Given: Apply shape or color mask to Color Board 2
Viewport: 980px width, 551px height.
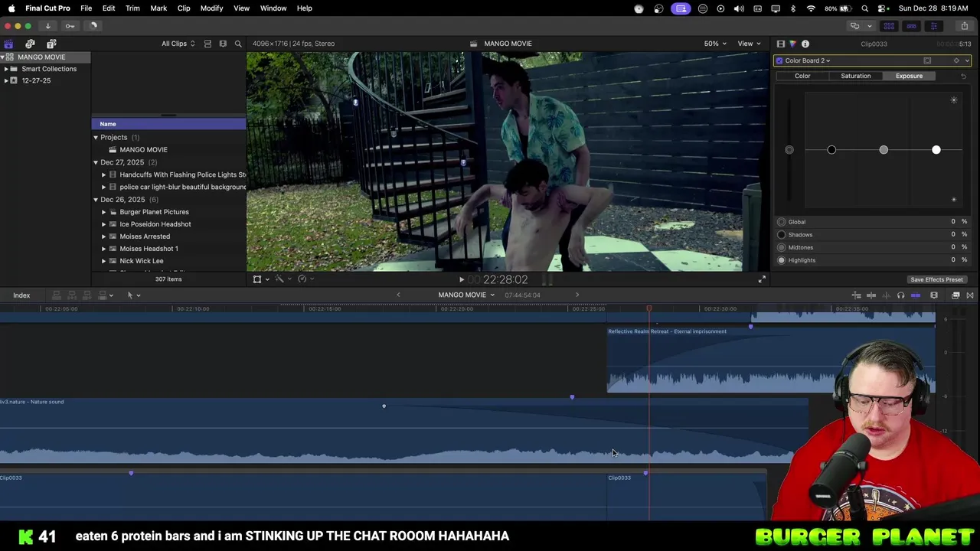Looking at the screenshot, I should tap(927, 60).
